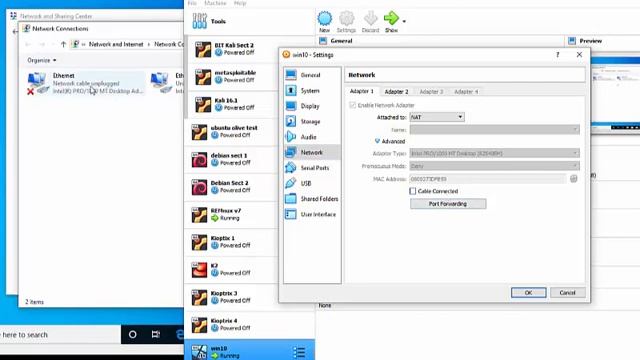640x360 pixels.
Task: Switch to Adapter 4 tab
Action: pos(466,92)
